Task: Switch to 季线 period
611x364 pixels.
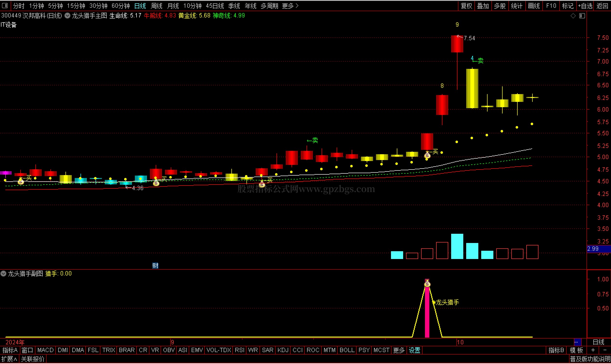Action: click(x=234, y=6)
